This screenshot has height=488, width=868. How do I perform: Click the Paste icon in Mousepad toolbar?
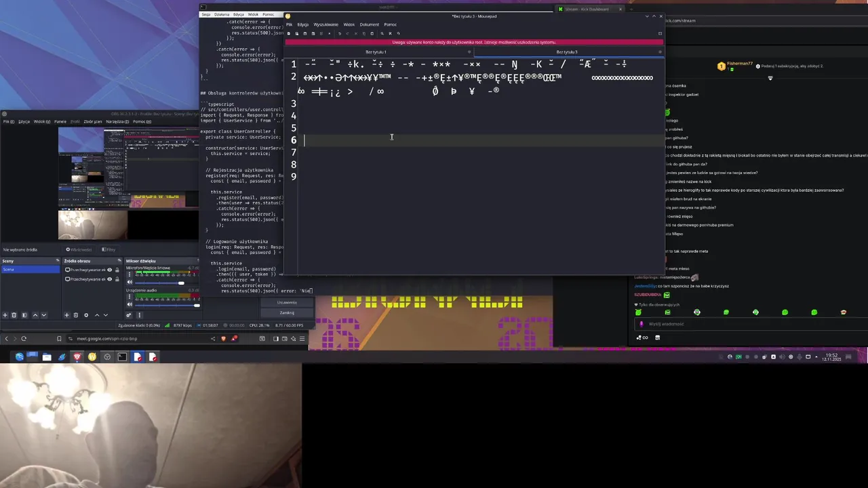click(372, 33)
